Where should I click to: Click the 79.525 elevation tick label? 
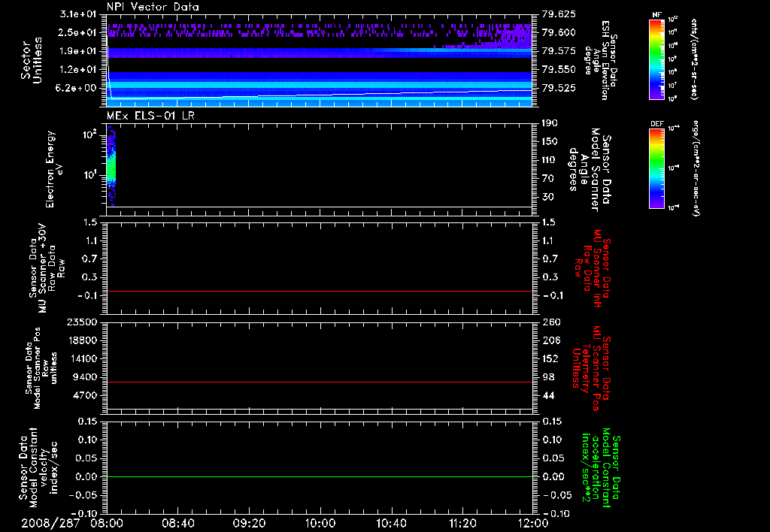tap(559, 88)
